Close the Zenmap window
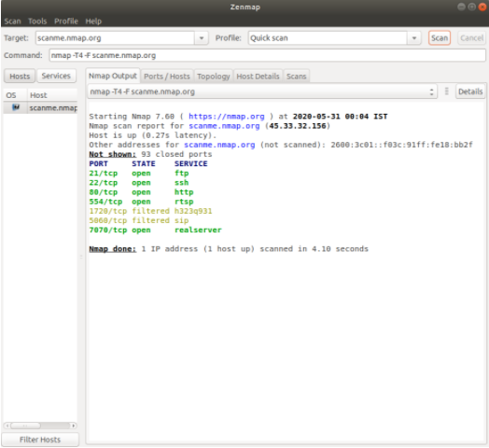 [482, 7]
